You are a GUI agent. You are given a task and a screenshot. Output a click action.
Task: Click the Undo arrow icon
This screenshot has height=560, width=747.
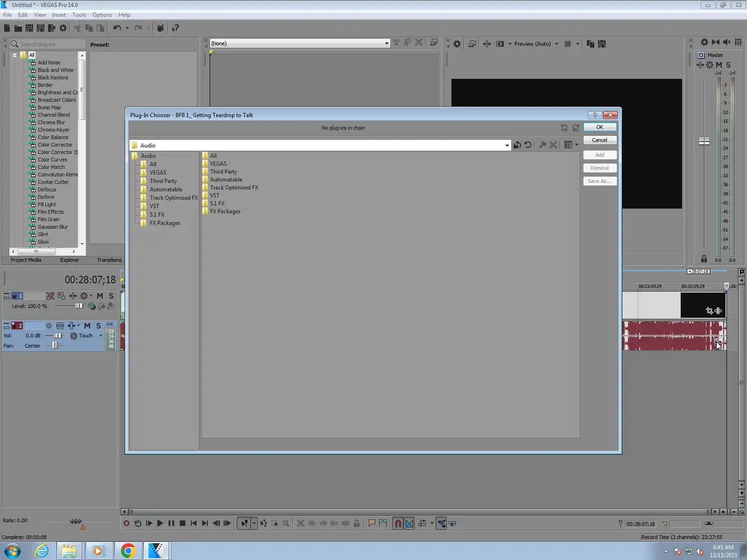(x=117, y=28)
